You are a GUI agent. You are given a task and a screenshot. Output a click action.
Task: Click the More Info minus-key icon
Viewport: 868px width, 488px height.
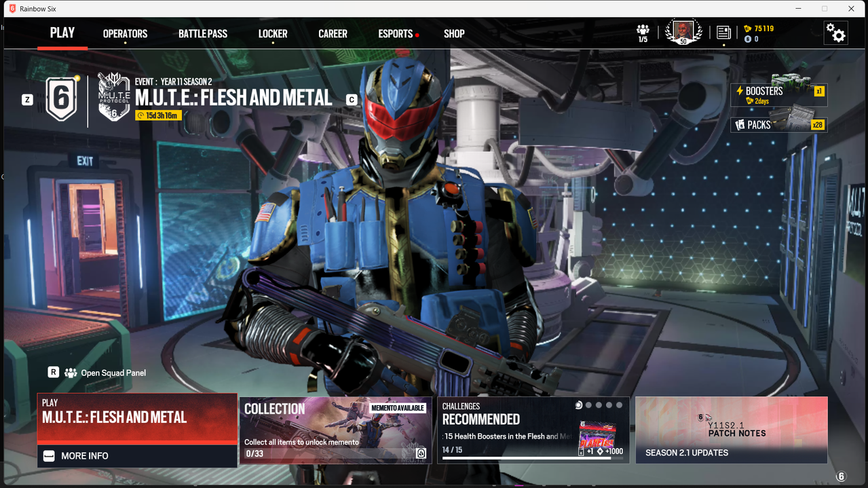coord(49,456)
